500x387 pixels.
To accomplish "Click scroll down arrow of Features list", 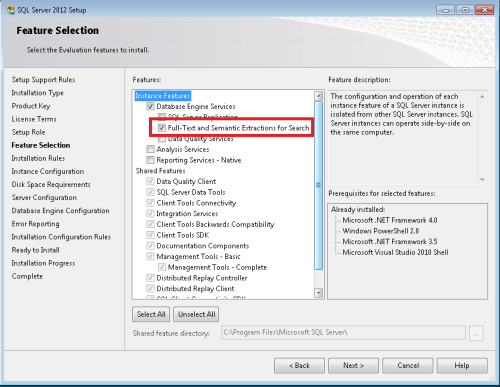I will pos(319,293).
